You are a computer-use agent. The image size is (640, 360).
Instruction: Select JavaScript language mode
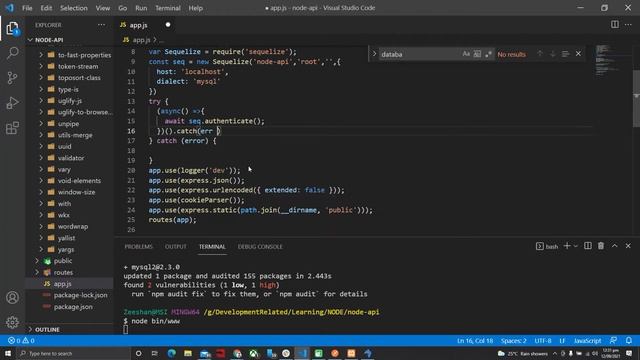point(587,340)
